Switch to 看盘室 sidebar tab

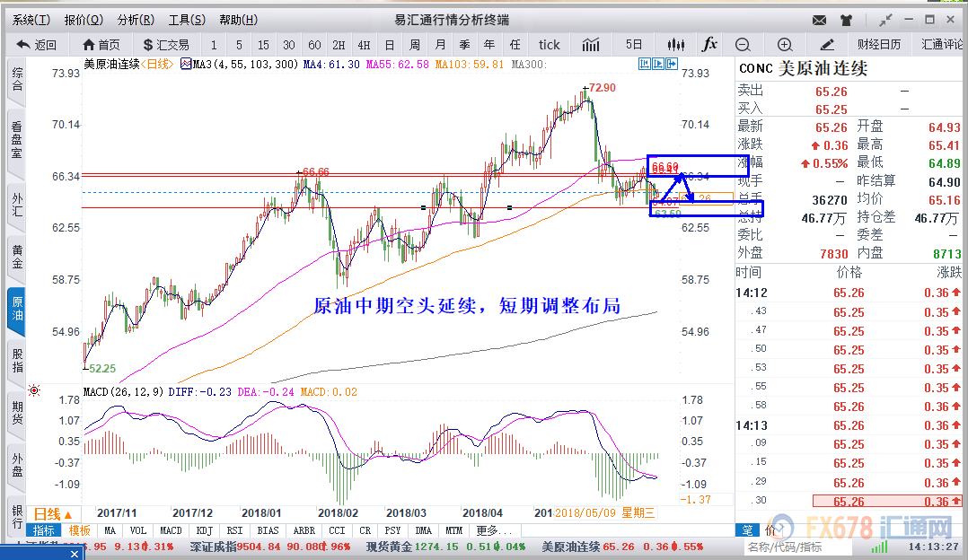click(x=17, y=139)
